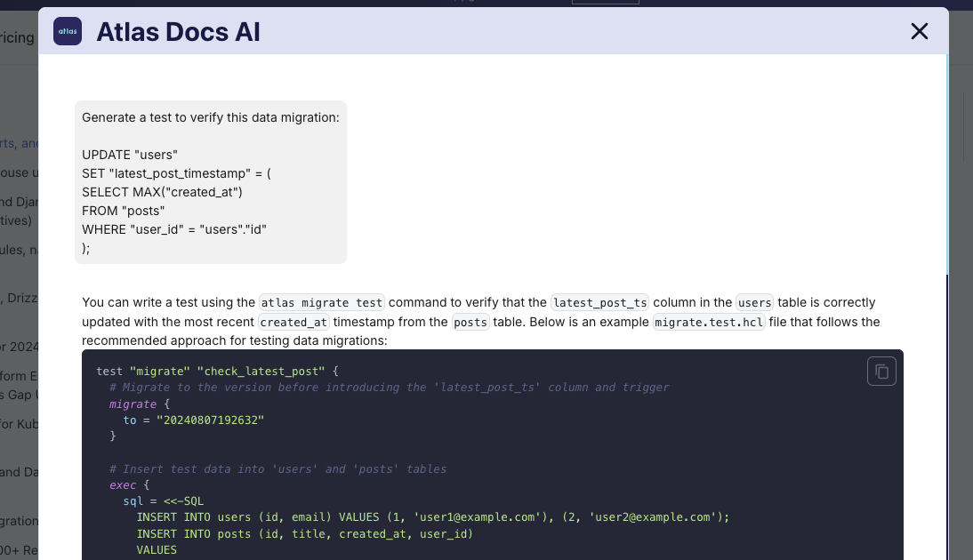This screenshot has height=560, width=973.
Task: Open the Kubernetes sidebar link
Action: point(20,424)
